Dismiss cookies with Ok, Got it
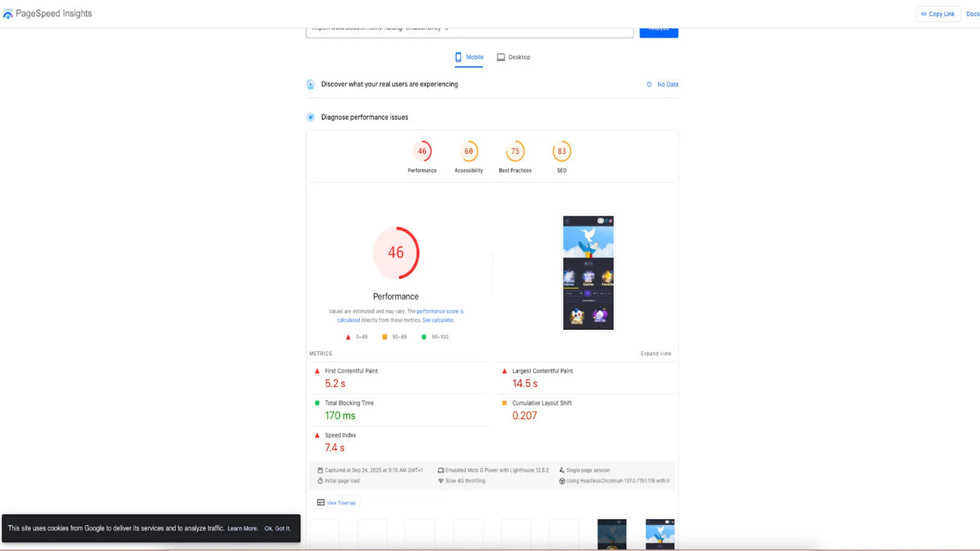This screenshot has height=551, width=980. coord(277,529)
